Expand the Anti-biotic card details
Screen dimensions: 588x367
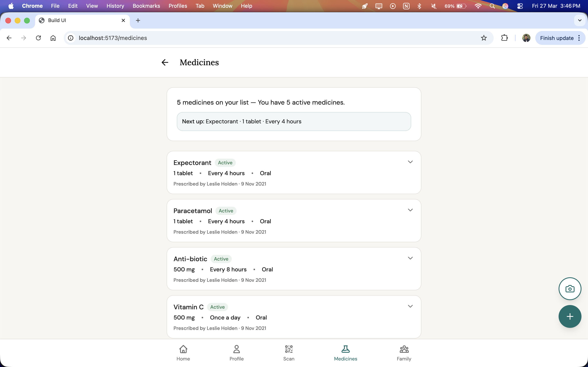point(410,258)
